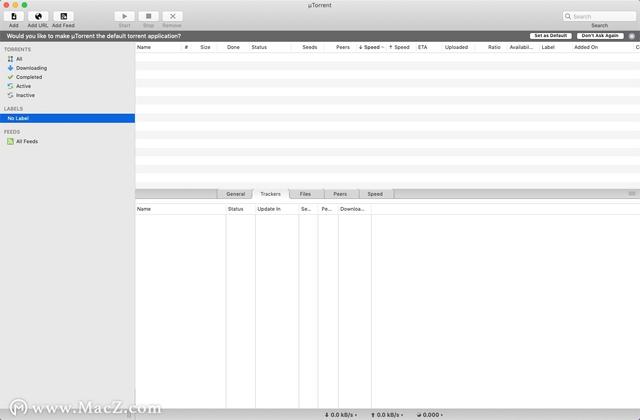Switch to the Files tab
Image resolution: width=640 pixels, height=420 pixels.
(305, 194)
